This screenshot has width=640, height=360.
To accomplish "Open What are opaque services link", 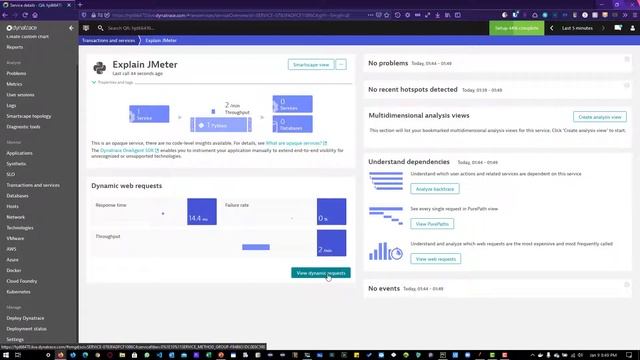I will (296, 143).
